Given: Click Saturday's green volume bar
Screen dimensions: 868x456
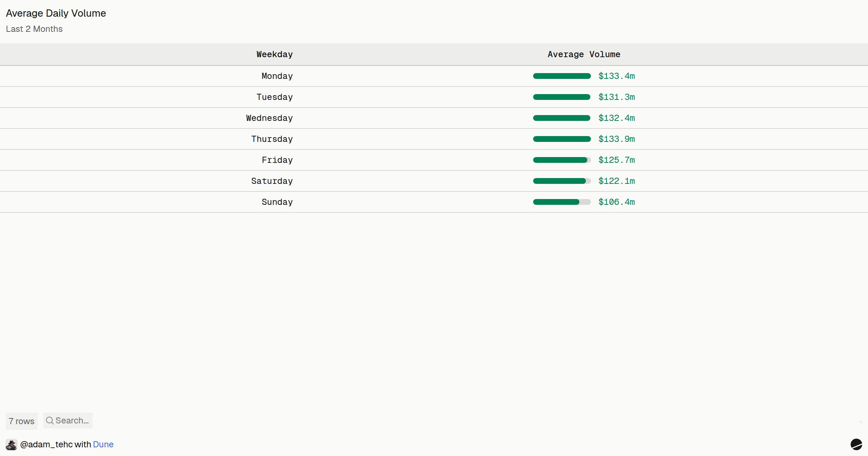Looking at the screenshot, I should pyautogui.click(x=559, y=181).
